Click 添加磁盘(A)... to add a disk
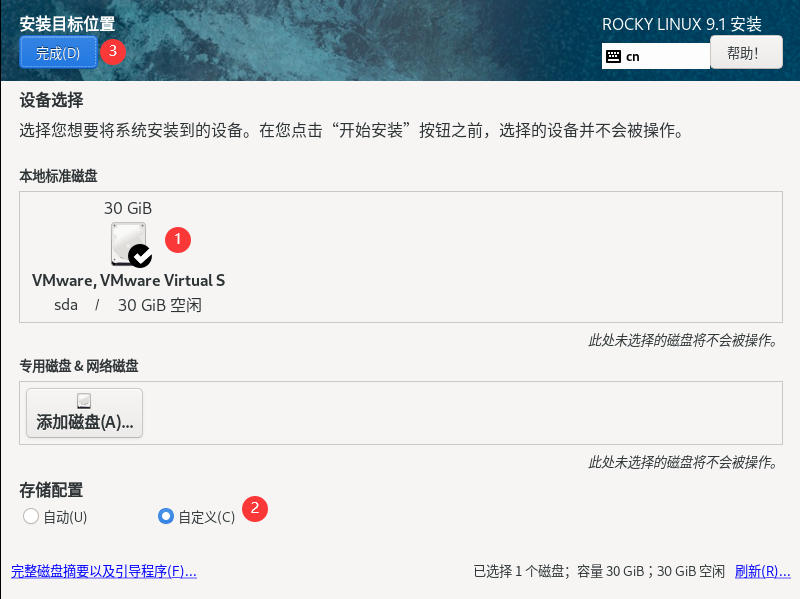The height and width of the screenshot is (599, 800). point(85,413)
